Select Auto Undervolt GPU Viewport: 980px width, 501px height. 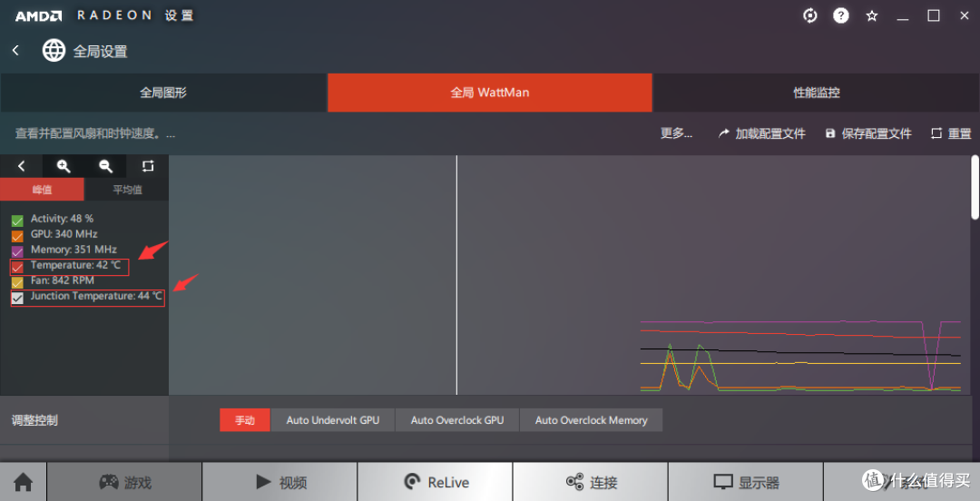coord(333,420)
